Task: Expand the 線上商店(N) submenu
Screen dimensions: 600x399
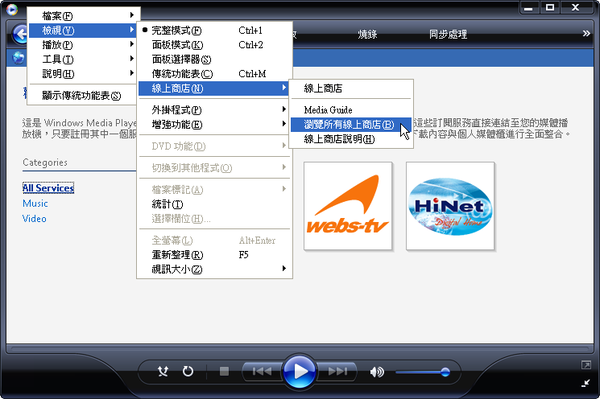Action: pyautogui.click(x=214, y=88)
